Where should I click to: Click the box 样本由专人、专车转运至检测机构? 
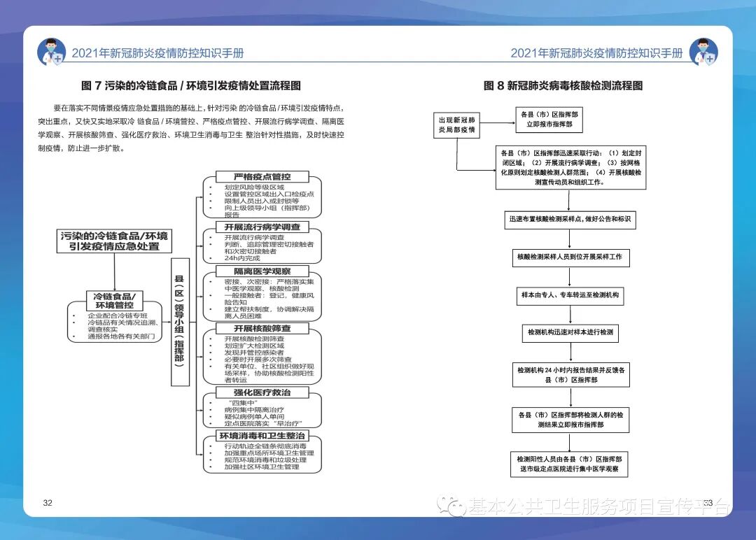pos(570,295)
